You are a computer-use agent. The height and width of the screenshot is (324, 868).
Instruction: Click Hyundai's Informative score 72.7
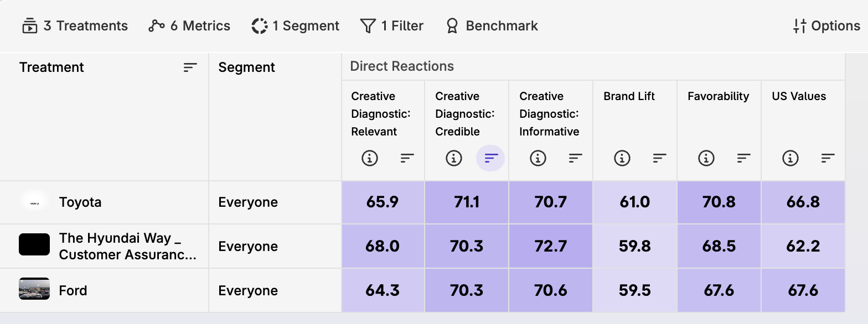tap(551, 246)
